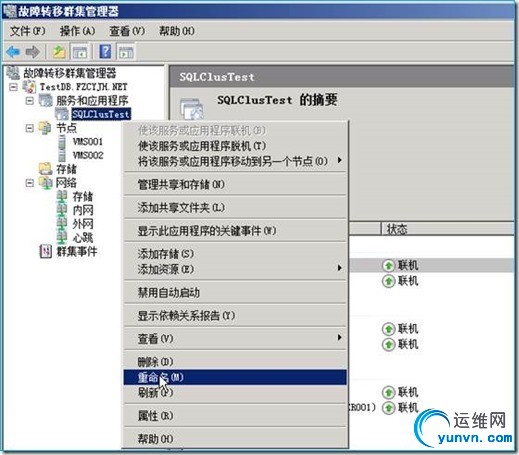Select the 外网 network label
The width and height of the screenshot is (519, 455).
[83, 224]
